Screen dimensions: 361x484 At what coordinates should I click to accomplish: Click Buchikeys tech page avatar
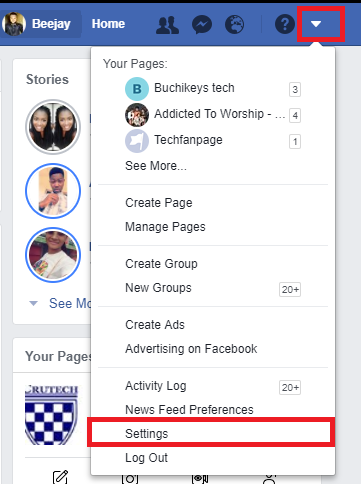[137, 89]
